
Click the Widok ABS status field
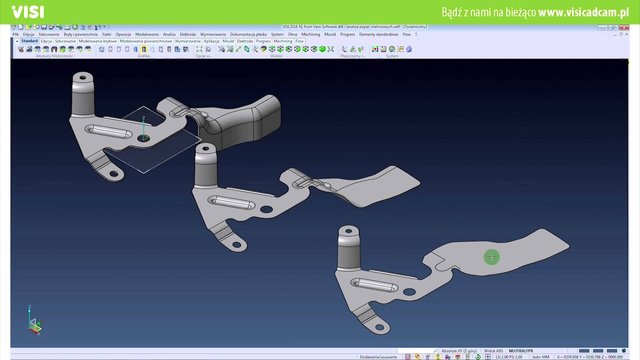493,351
